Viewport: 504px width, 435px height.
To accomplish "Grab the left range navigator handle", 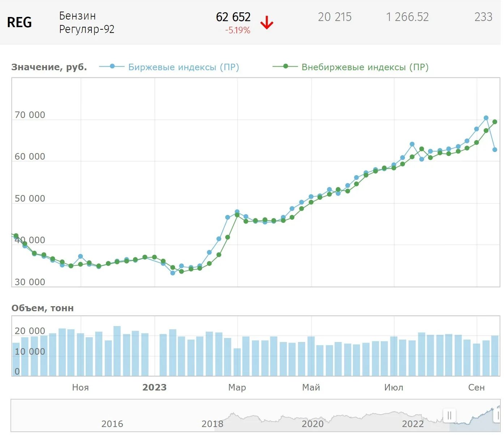I will point(449,415).
